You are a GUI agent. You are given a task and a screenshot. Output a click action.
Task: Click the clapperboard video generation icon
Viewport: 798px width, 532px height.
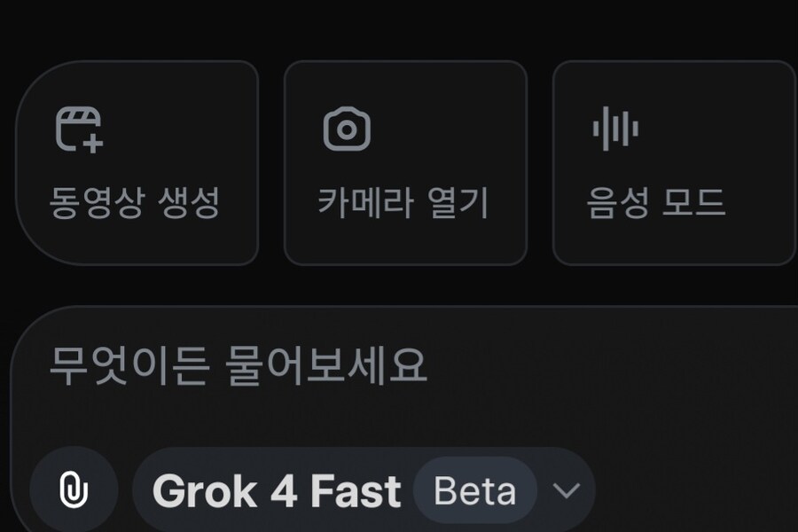[79, 129]
